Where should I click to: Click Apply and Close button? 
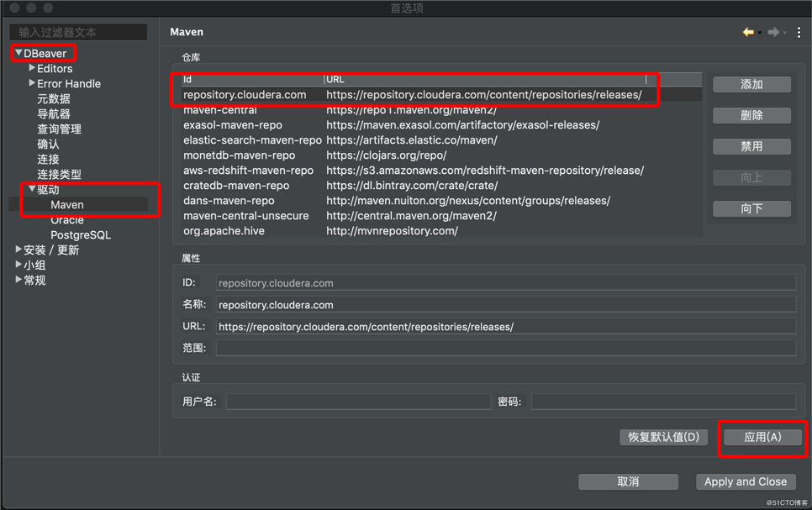coord(746,481)
